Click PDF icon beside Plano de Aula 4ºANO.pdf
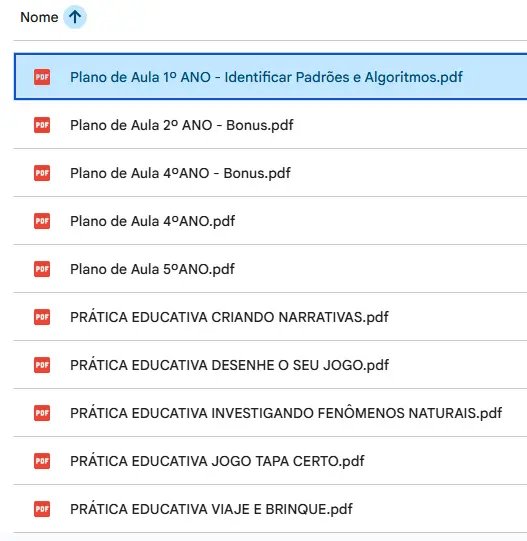 42,221
